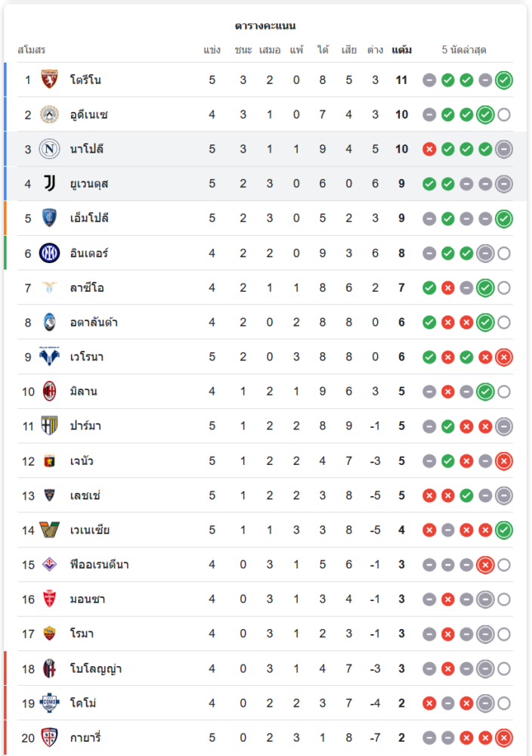Click the Milan club crest icon
Viewport: 532px width, 756px height.
click(x=50, y=392)
